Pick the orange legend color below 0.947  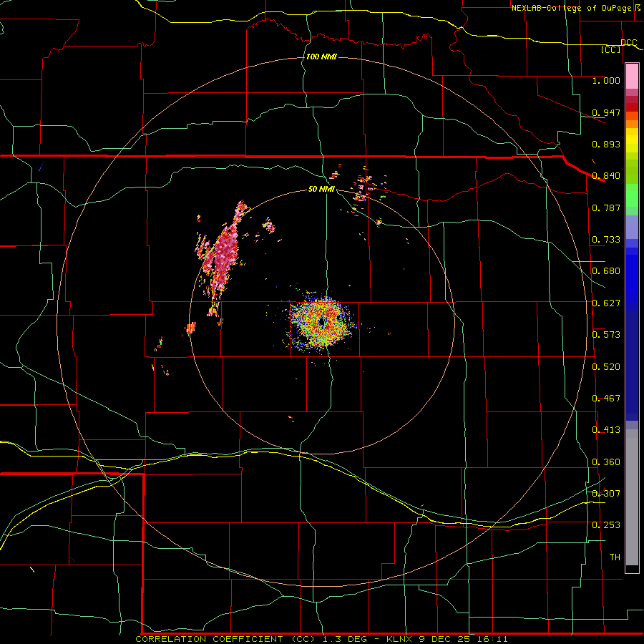(x=632, y=124)
